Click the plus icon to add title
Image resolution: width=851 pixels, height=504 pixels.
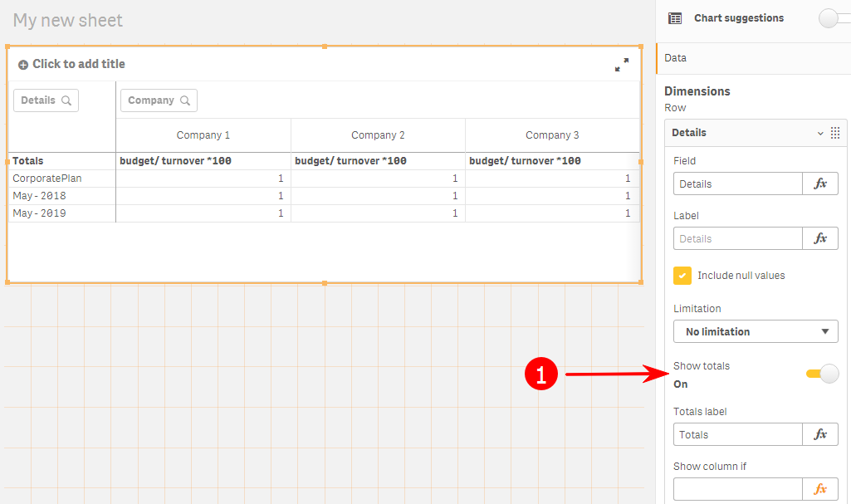tap(23, 65)
